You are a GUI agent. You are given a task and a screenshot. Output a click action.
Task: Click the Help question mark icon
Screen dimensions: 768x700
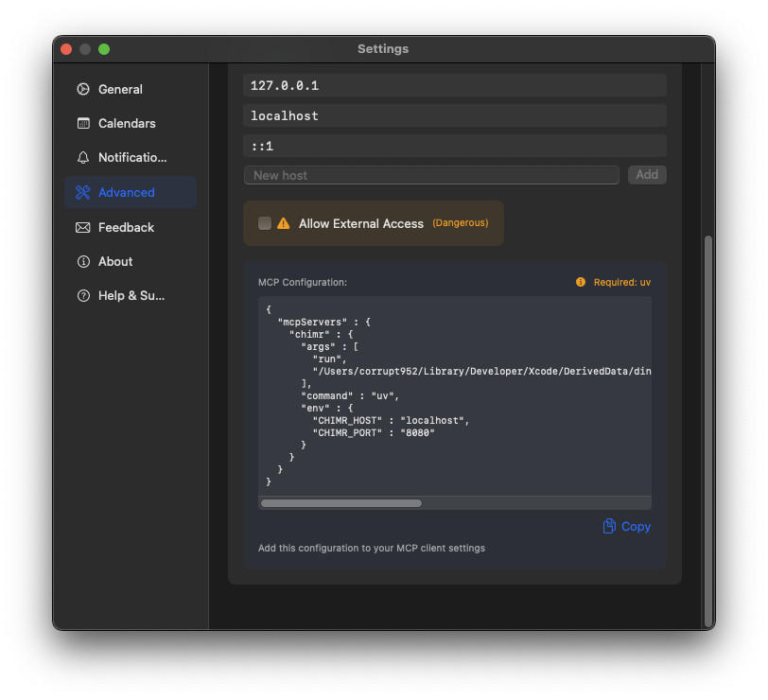(x=83, y=295)
